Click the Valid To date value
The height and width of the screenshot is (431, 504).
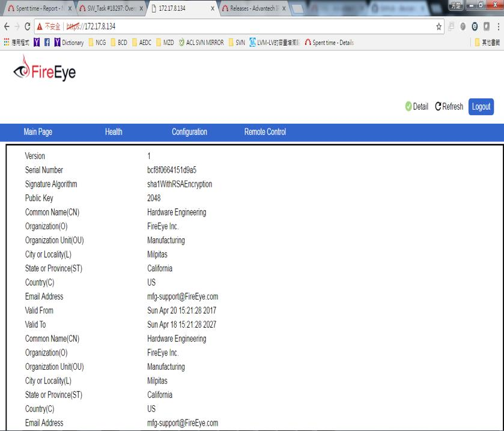181,325
